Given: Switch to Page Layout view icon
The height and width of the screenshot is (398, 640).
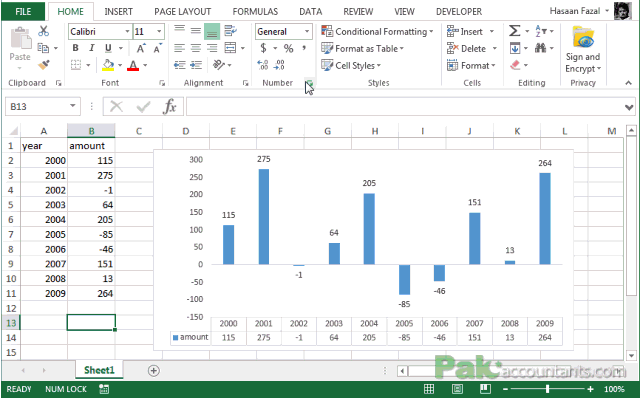Looking at the screenshot, I should [457, 389].
